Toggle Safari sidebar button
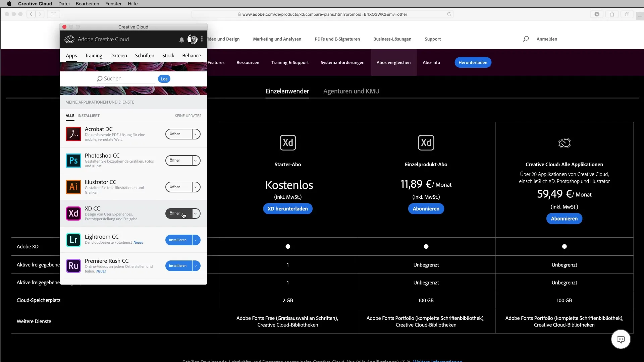Screen dimensions: 644x362 tap(53, 14)
